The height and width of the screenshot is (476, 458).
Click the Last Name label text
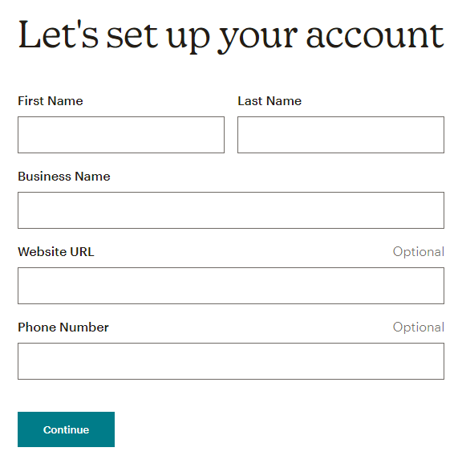pyautogui.click(x=270, y=101)
